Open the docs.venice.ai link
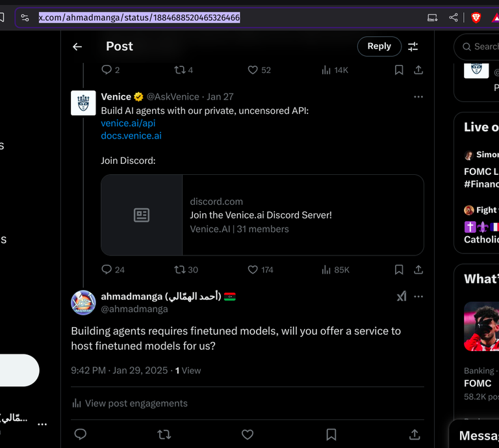499x448 pixels. point(131,136)
